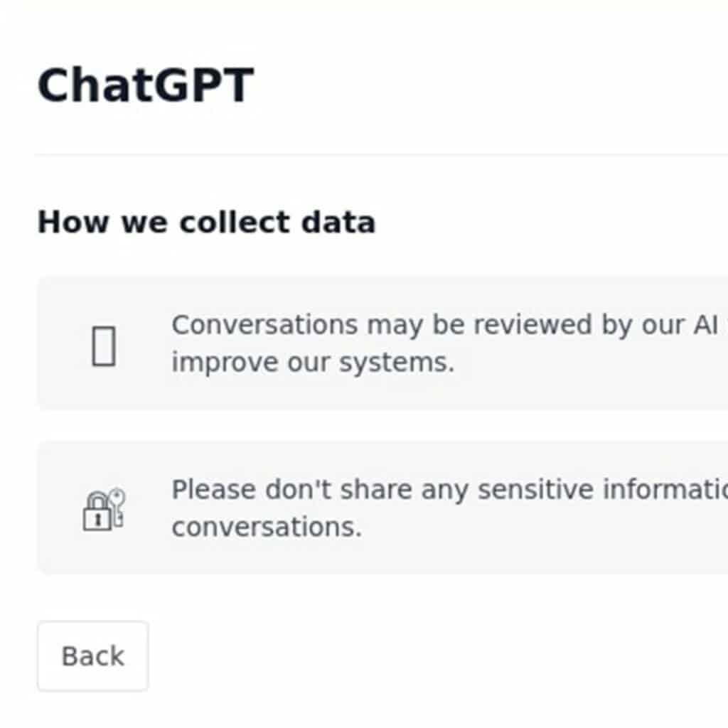
Task: Select the 'How we collect data' heading
Action: point(206,222)
